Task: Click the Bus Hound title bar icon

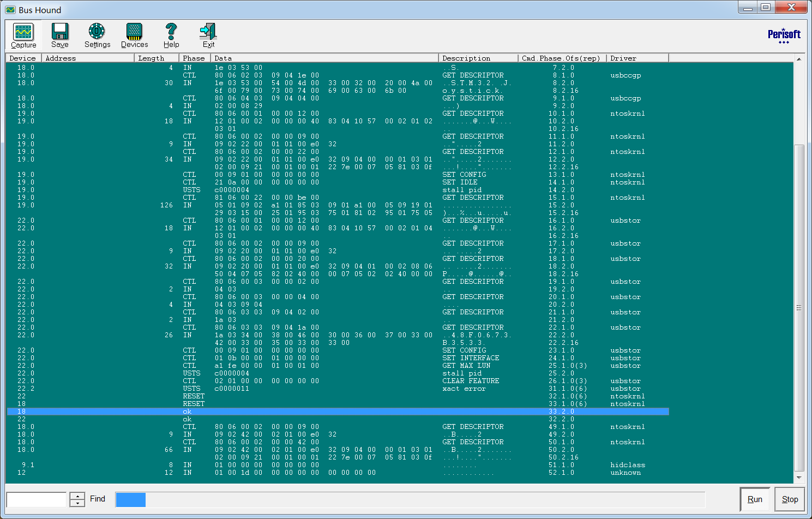Action: pyautogui.click(x=10, y=10)
